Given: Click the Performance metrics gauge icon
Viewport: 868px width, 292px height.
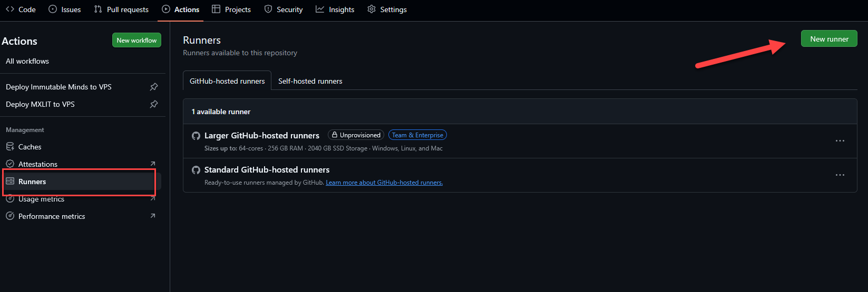Looking at the screenshot, I should pos(10,216).
